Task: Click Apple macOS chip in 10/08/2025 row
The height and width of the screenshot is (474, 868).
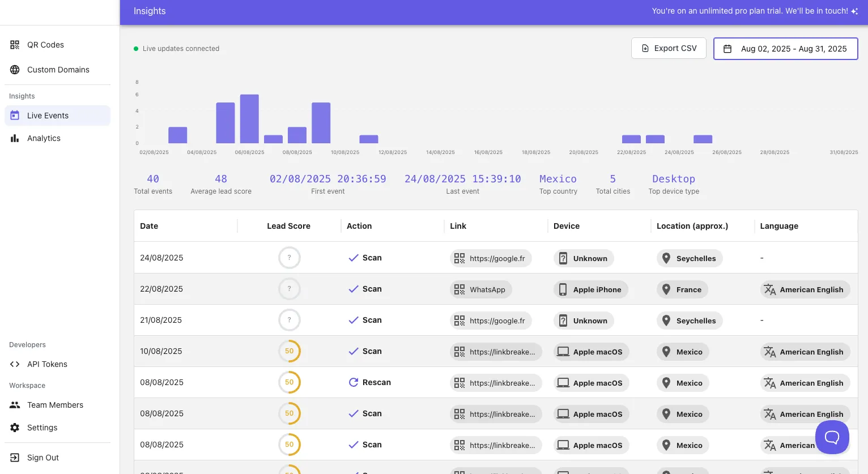Action: coord(592,352)
